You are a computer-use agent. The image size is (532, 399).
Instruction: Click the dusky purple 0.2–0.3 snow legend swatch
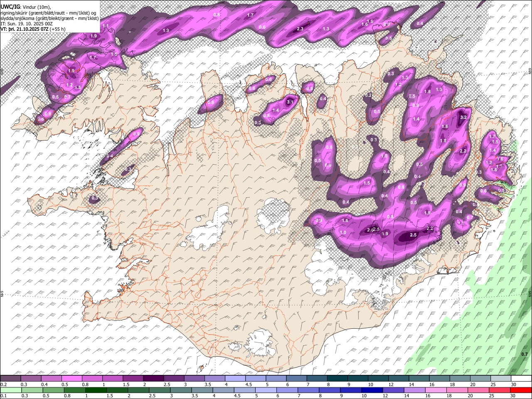tap(11, 379)
